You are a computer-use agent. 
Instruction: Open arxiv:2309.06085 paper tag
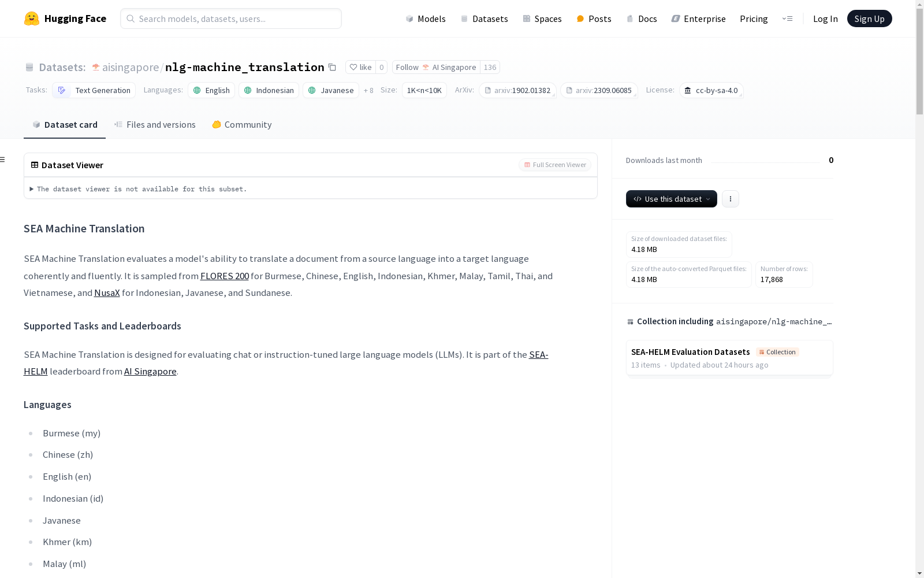coord(599,90)
